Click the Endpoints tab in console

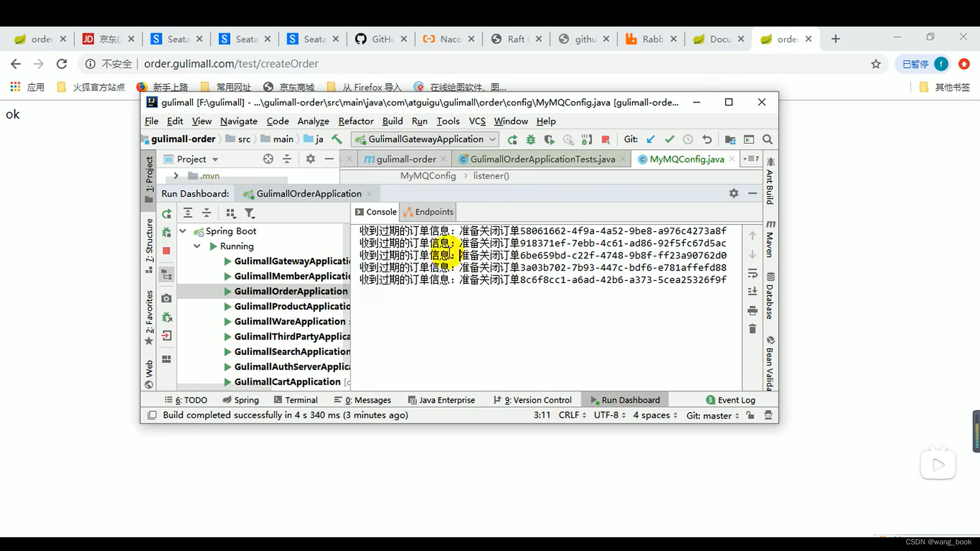[428, 211]
